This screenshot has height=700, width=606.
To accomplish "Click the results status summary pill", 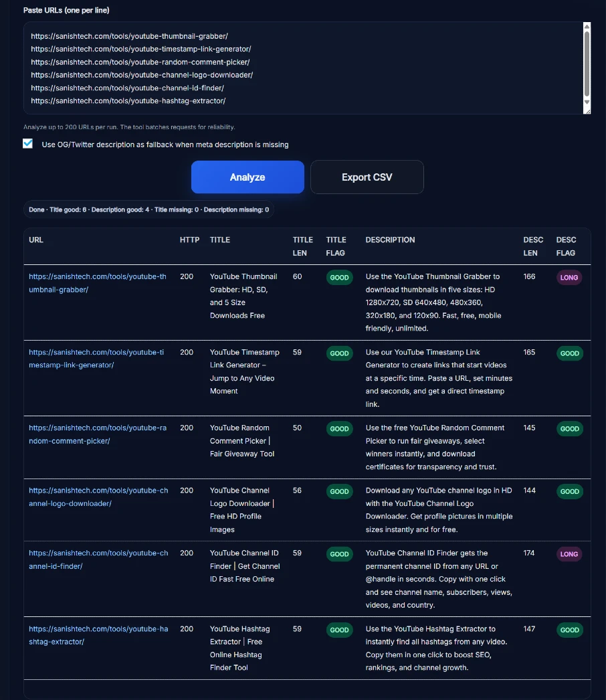I will 148,209.
